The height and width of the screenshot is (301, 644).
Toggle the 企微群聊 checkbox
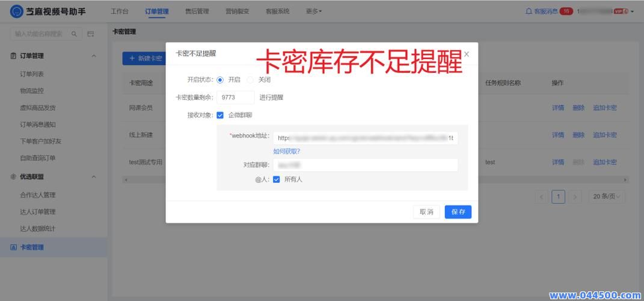(x=220, y=115)
